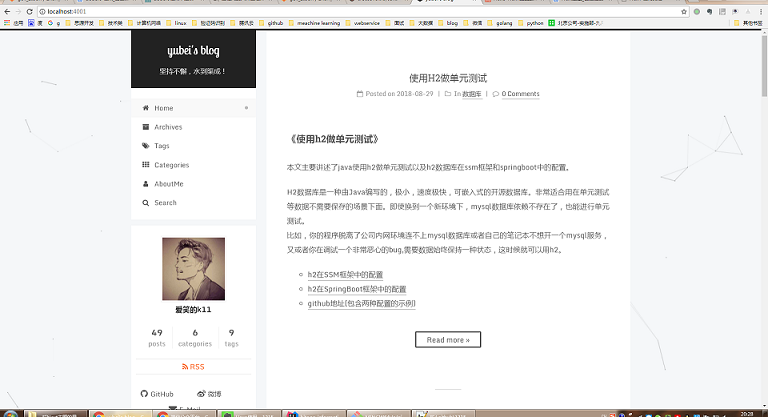Reload the page with the refresh icon
Screen dimensions: 768x417
click(29, 11)
